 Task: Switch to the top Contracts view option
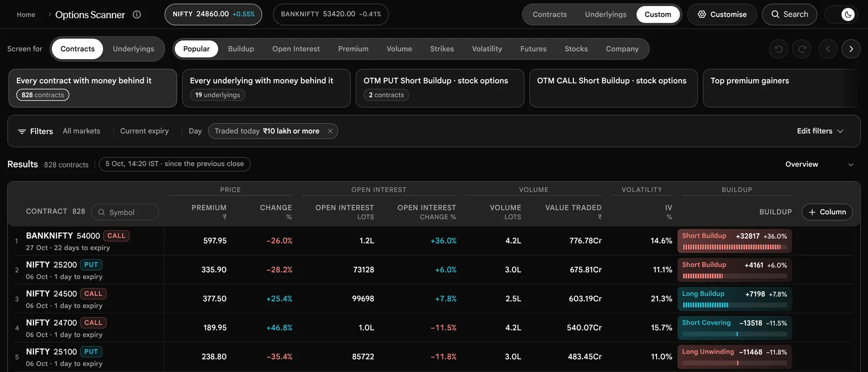click(549, 14)
